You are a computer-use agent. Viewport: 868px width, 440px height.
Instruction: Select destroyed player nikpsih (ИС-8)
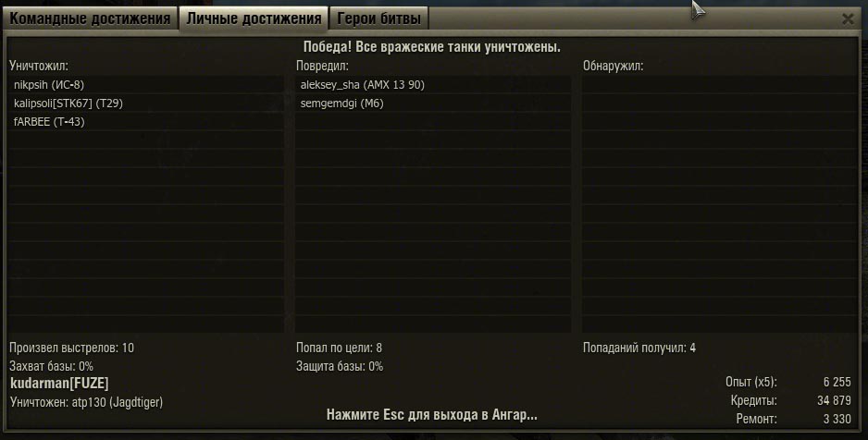point(146,84)
